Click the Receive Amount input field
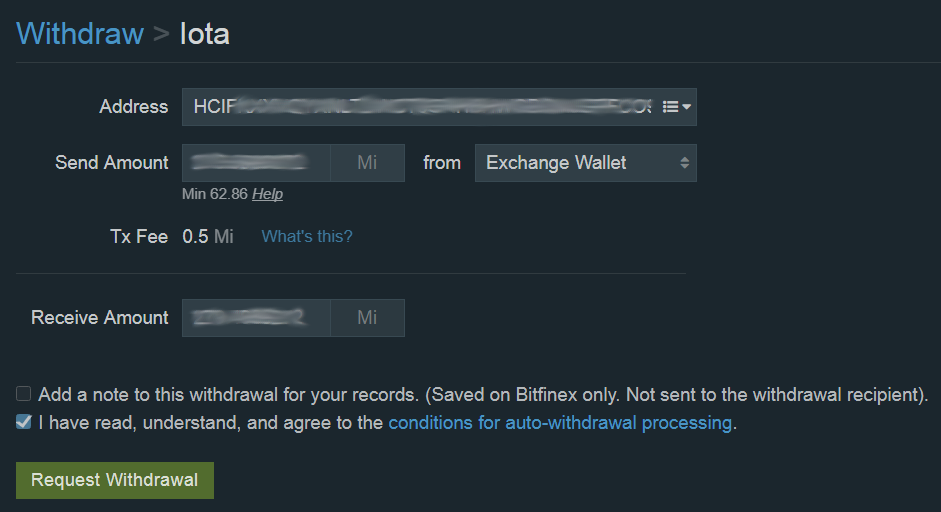 pos(256,318)
